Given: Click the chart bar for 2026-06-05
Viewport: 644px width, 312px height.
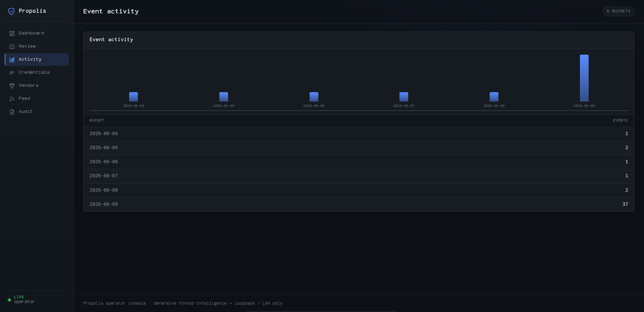Looking at the screenshot, I should click(224, 97).
